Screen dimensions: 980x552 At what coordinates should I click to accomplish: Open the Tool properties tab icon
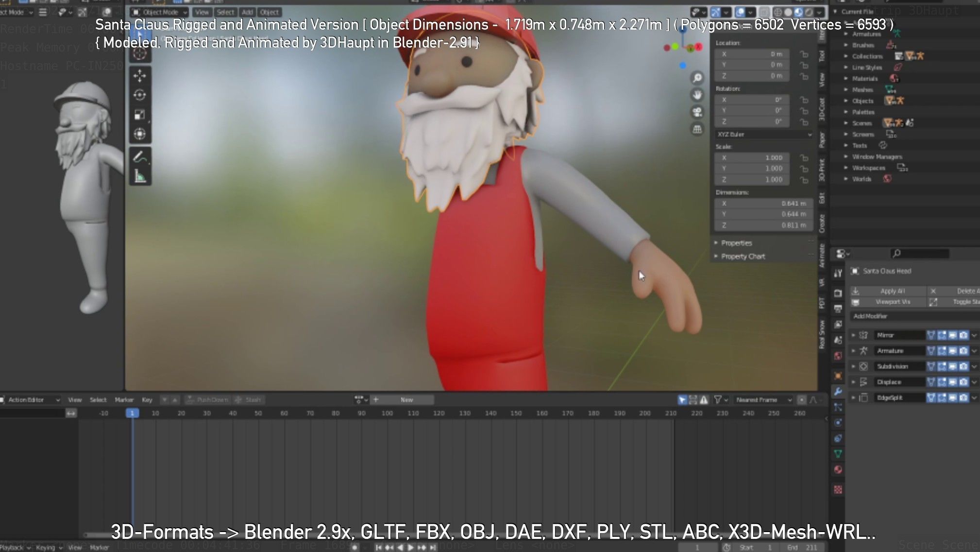(838, 274)
